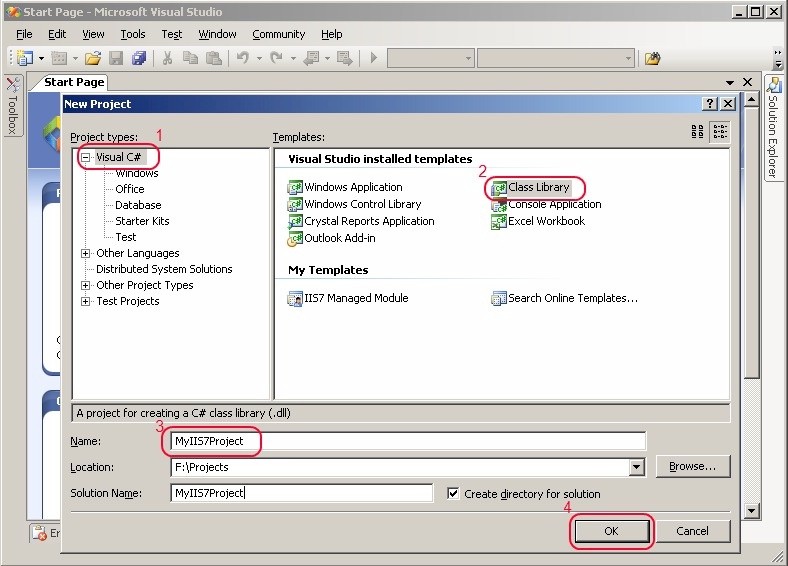Select the IIS7 Managed Module template
This screenshot has height=566, width=788.
(348, 299)
